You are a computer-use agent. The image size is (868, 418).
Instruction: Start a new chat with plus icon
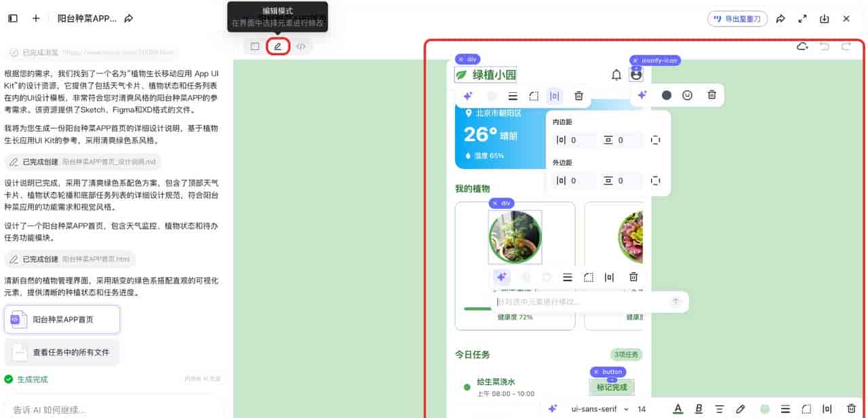(36, 19)
